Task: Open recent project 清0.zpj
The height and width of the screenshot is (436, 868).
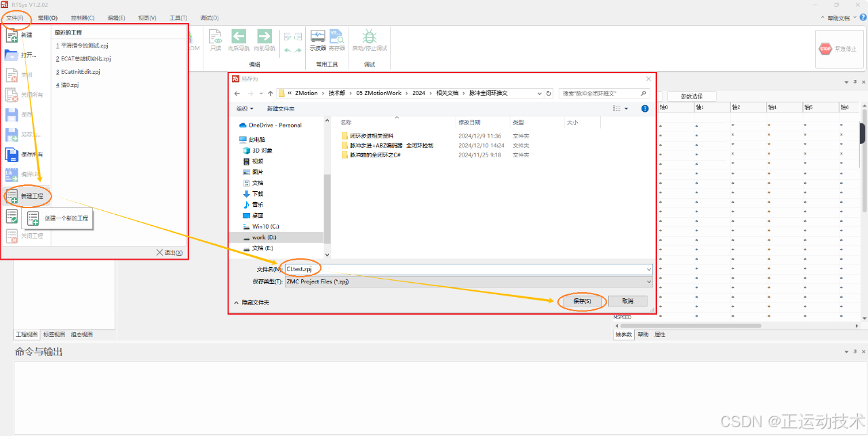Action: 67,85
